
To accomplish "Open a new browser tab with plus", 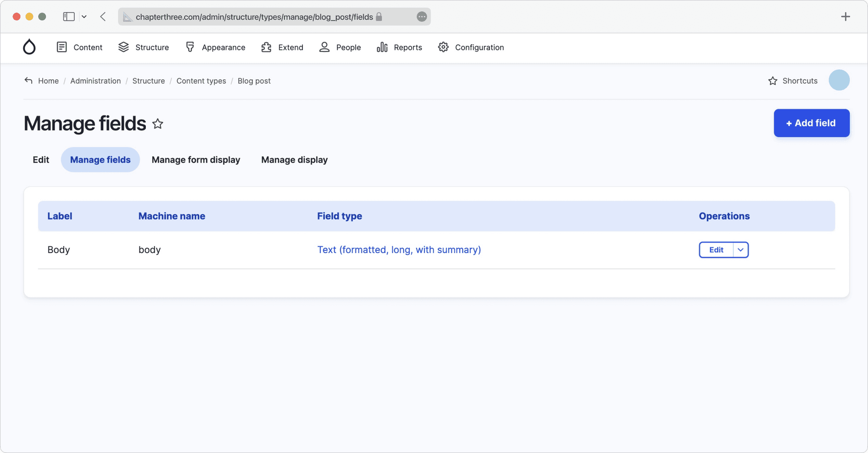I will 845,16.
